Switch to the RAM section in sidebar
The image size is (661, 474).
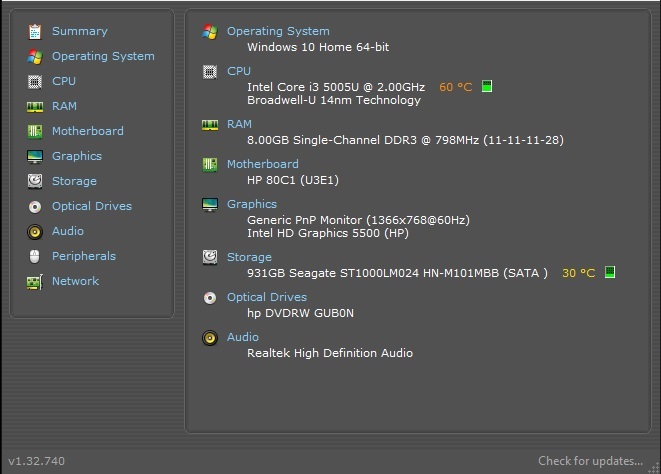coord(64,106)
